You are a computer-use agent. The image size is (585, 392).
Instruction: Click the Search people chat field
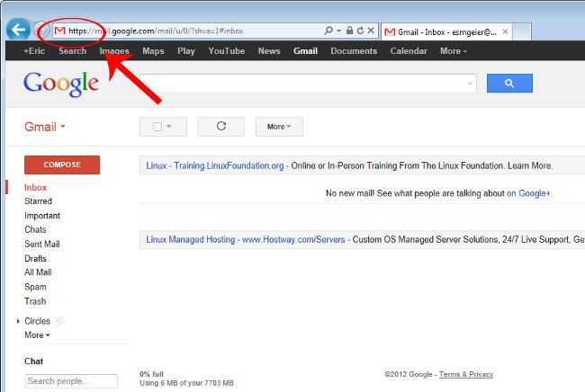(71, 381)
